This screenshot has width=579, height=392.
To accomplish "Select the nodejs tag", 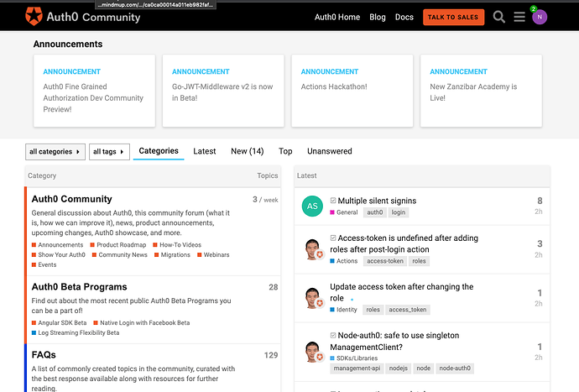I will (x=399, y=368).
